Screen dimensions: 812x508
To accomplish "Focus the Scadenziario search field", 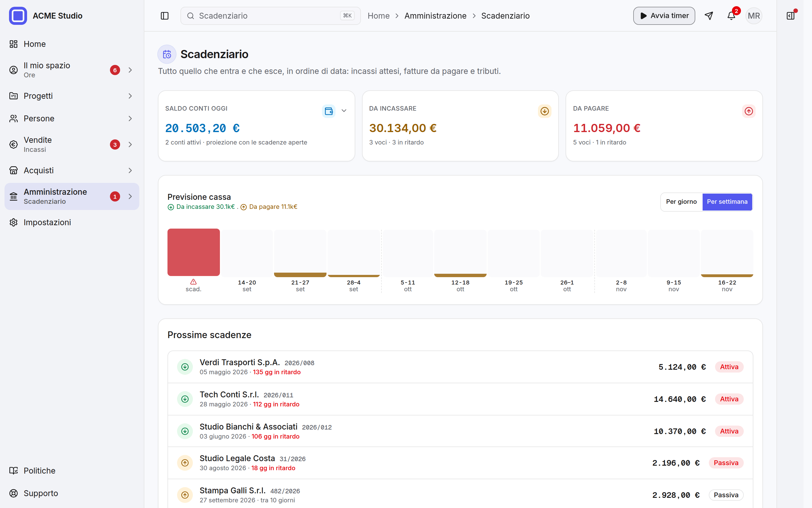I will click(270, 16).
